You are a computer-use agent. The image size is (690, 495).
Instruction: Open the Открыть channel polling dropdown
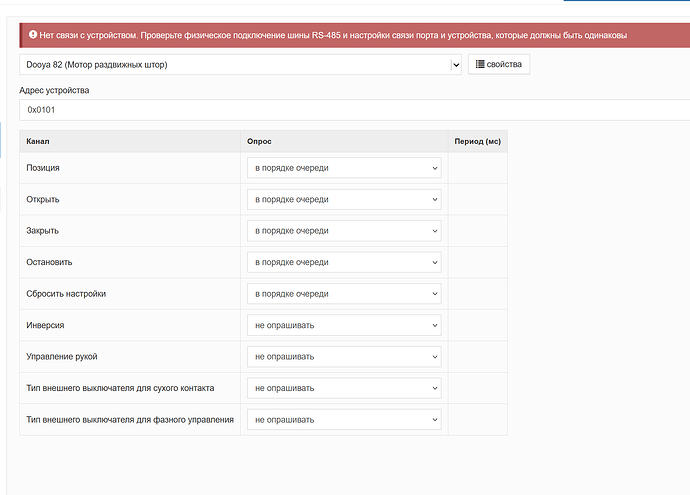coord(344,199)
